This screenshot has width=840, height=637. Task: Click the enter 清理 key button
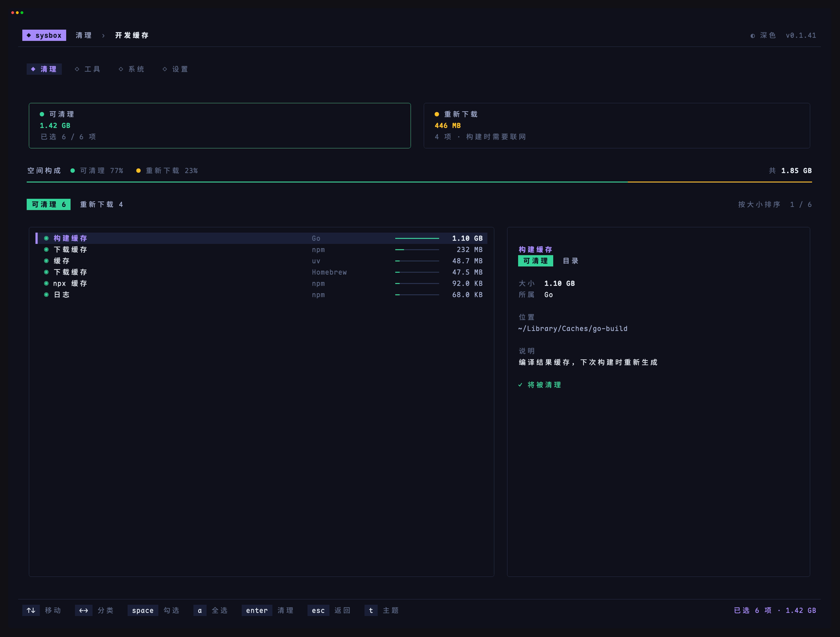pyautogui.click(x=268, y=610)
